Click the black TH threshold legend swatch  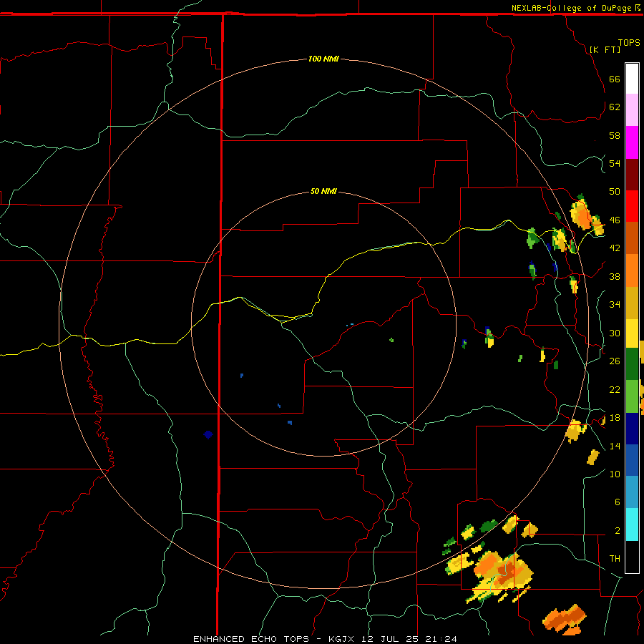click(632, 556)
